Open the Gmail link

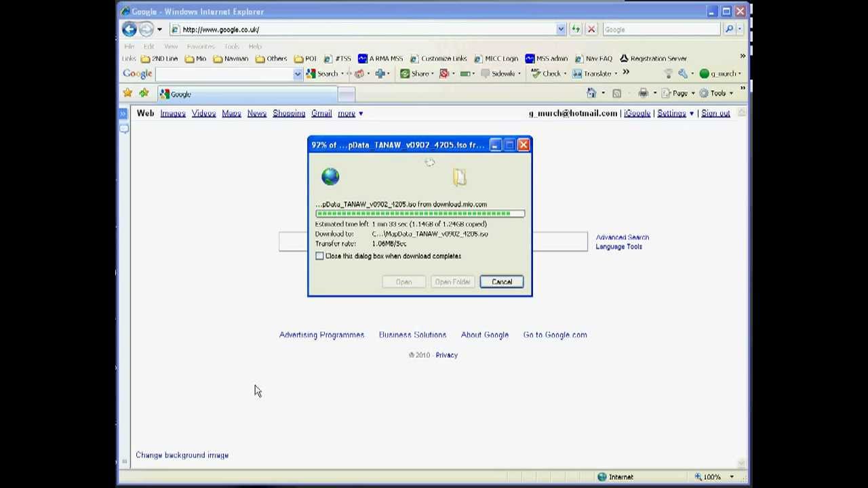(x=321, y=113)
